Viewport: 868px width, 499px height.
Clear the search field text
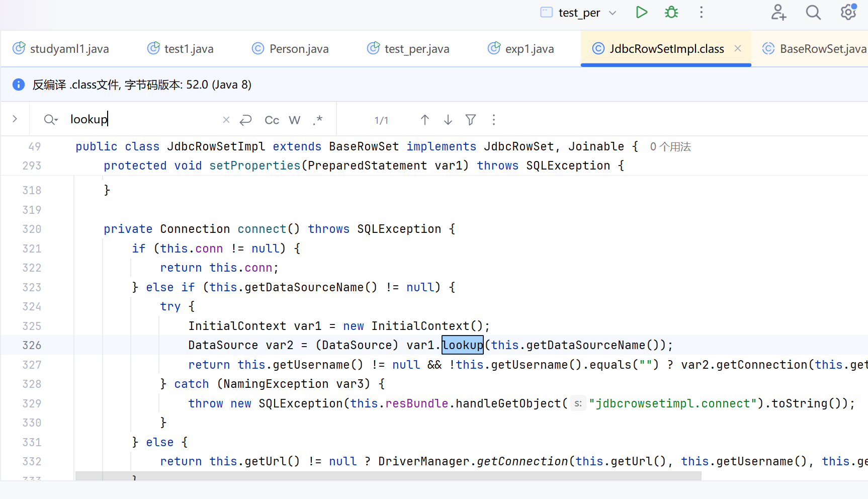click(226, 120)
